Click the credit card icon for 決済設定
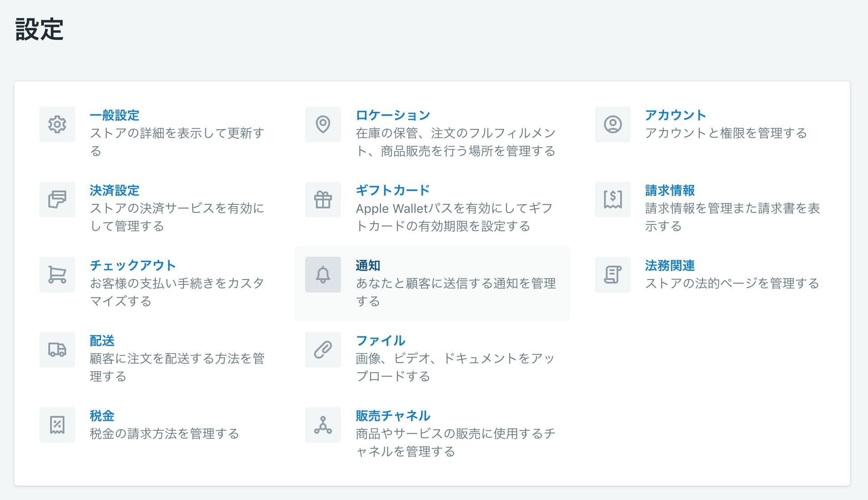The image size is (868, 500). (x=57, y=199)
